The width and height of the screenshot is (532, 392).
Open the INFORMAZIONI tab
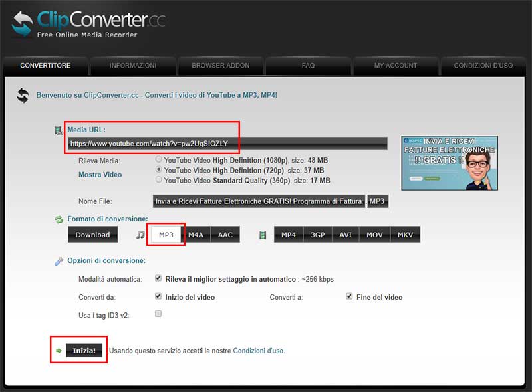[x=133, y=66]
